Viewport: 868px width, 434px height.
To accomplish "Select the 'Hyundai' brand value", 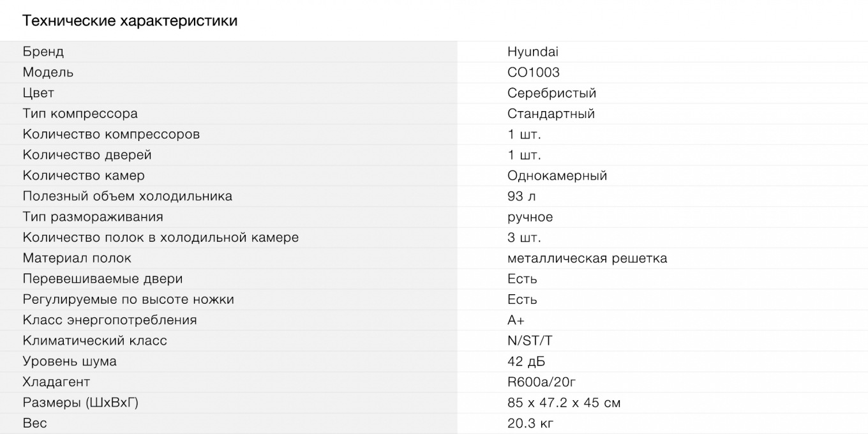I will (x=533, y=52).
